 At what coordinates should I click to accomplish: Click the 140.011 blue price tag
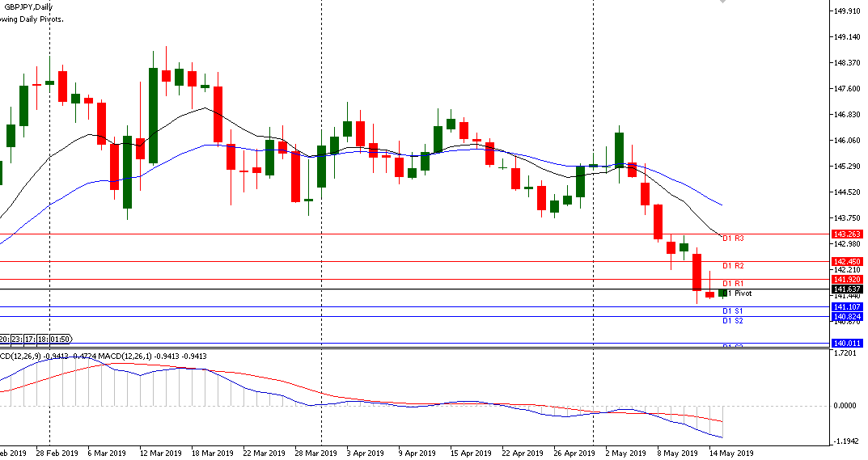coord(846,344)
